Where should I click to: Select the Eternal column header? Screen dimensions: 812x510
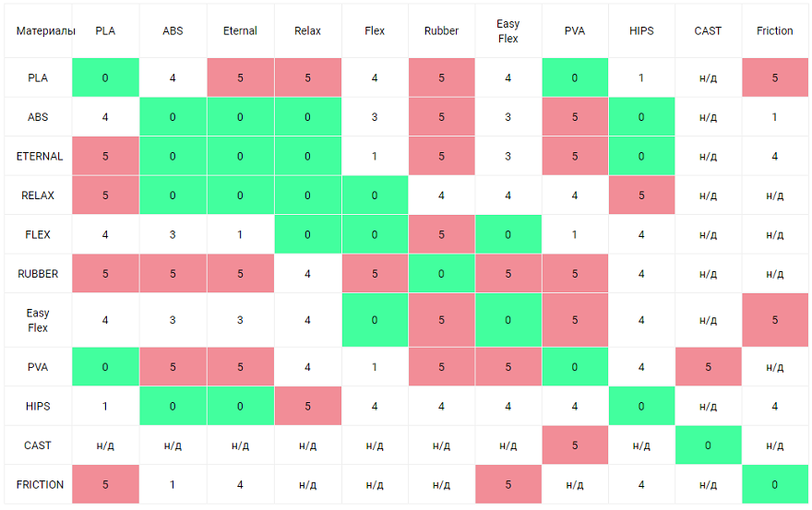click(x=240, y=31)
